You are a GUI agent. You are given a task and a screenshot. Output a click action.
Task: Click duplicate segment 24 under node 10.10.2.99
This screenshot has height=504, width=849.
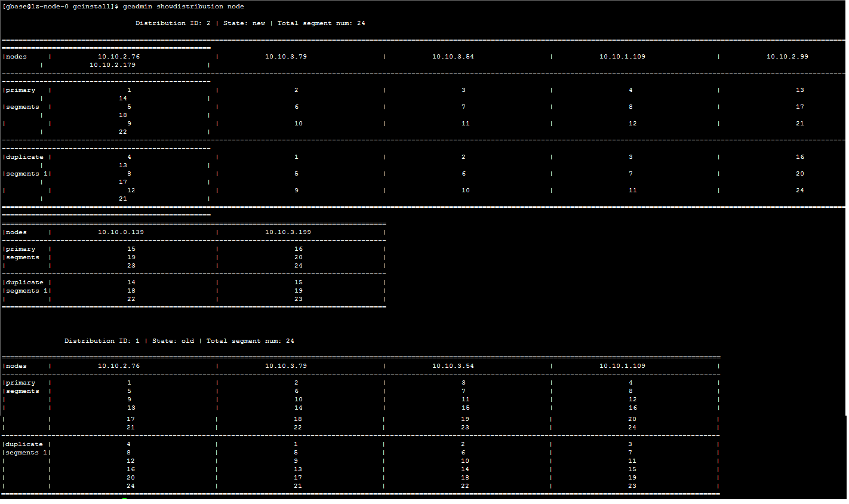(799, 190)
